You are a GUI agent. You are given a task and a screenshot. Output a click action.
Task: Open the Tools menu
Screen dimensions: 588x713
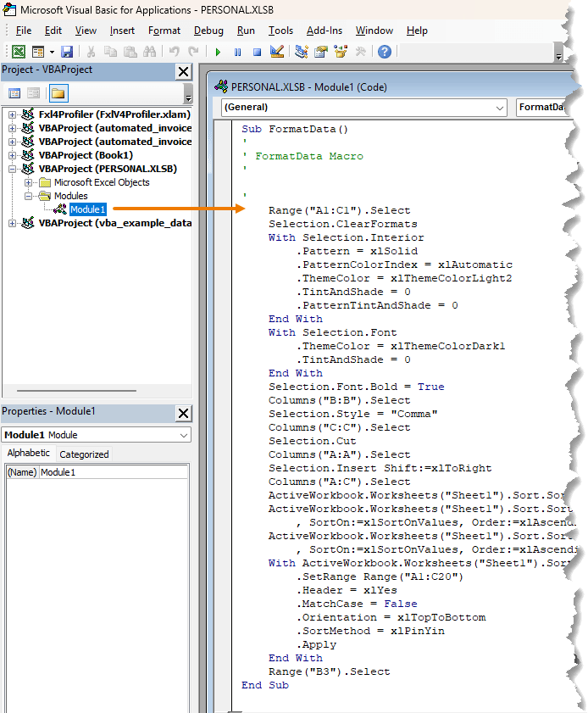pos(280,31)
